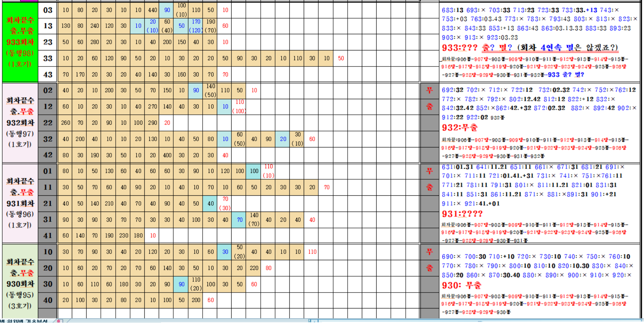
Task: Select row label cell 03
Action: 48,10
